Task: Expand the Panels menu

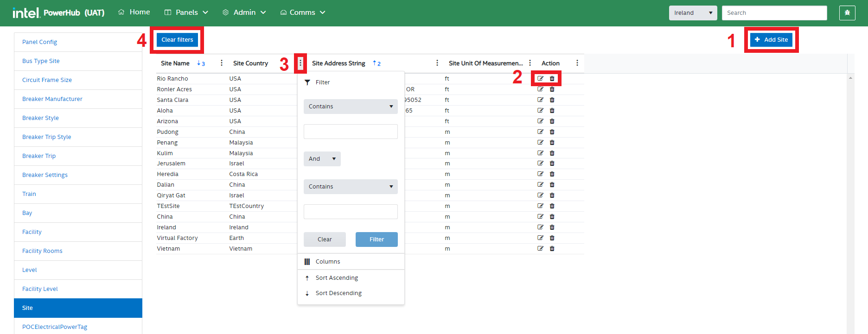Action: [186, 13]
